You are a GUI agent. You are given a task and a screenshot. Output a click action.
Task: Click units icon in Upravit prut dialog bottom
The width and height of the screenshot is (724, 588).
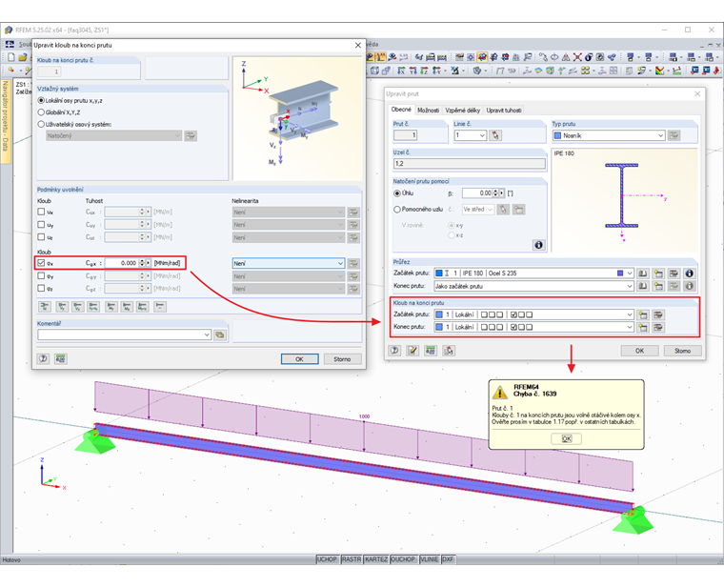click(x=431, y=351)
